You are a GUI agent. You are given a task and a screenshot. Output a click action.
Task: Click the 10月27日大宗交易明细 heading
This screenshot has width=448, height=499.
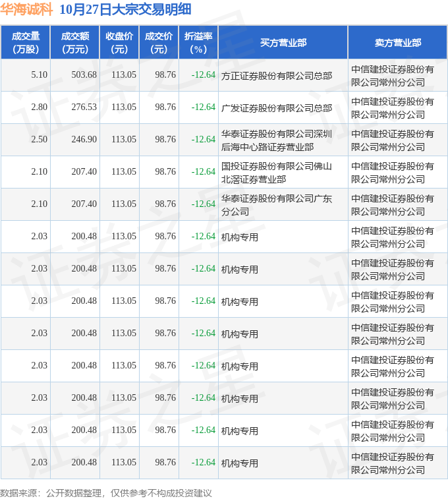[125, 9]
